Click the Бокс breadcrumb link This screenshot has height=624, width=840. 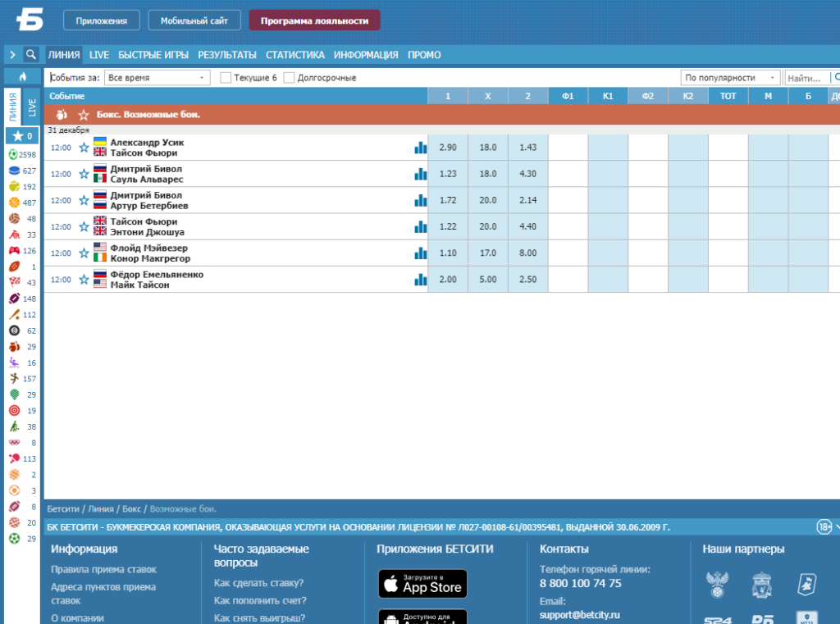pyautogui.click(x=131, y=509)
